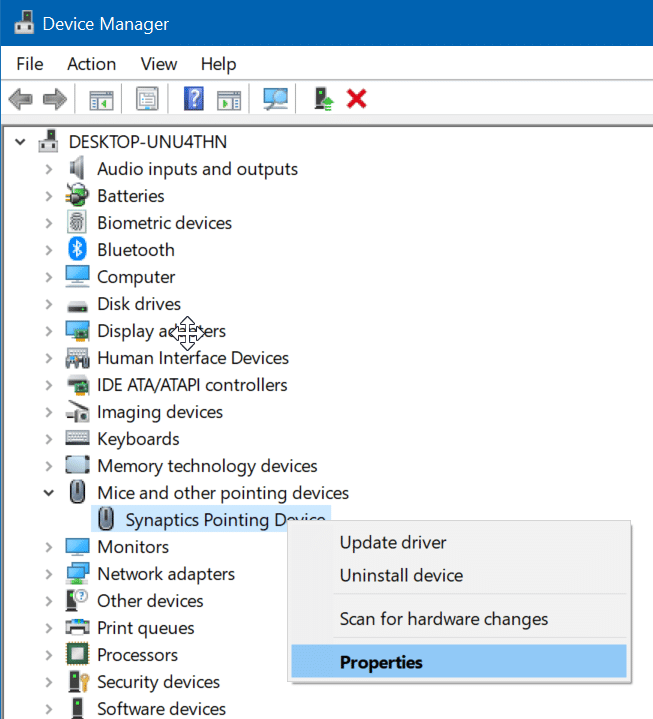Screen dimensions: 653x719
Task: Click the Update driver green-arrow toolbar icon
Action: [324, 99]
